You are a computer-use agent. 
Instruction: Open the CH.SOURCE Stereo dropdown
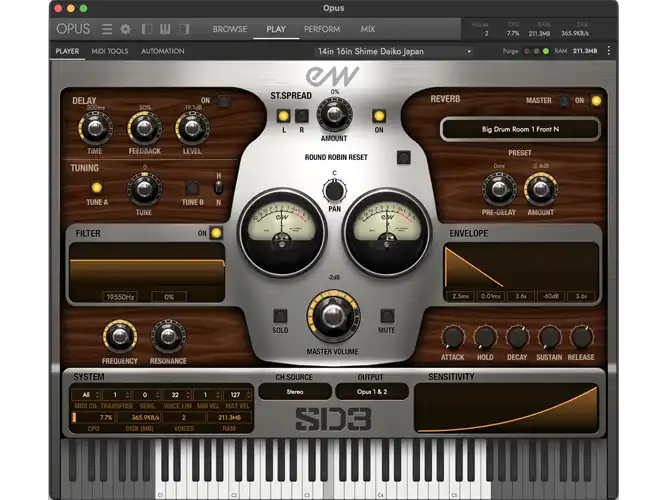click(x=295, y=392)
